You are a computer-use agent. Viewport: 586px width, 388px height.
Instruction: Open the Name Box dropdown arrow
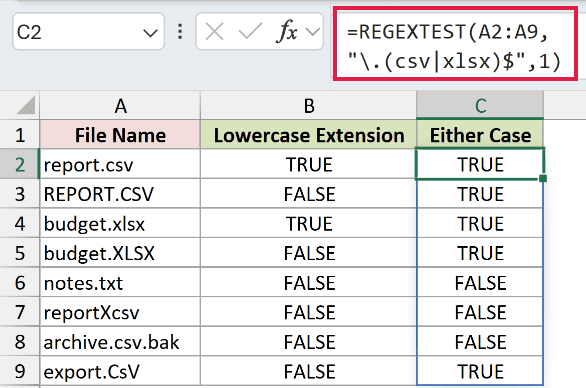click(150, 33)
